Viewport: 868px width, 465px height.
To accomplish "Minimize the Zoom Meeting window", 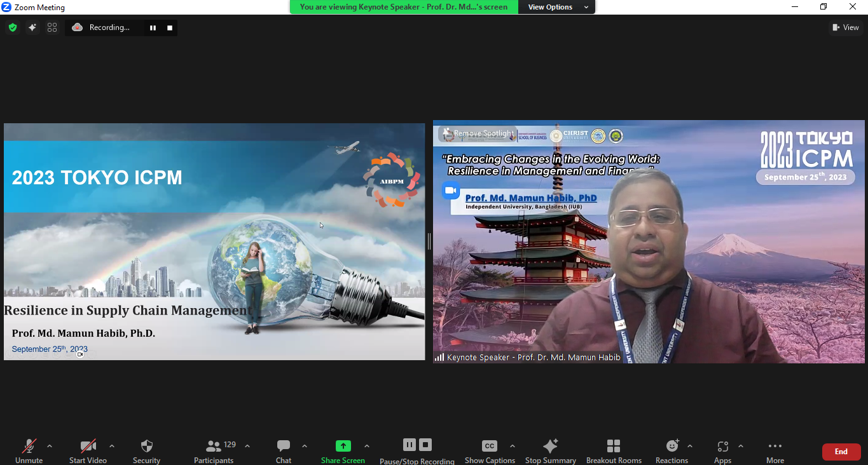I will [x=795, y=7].
